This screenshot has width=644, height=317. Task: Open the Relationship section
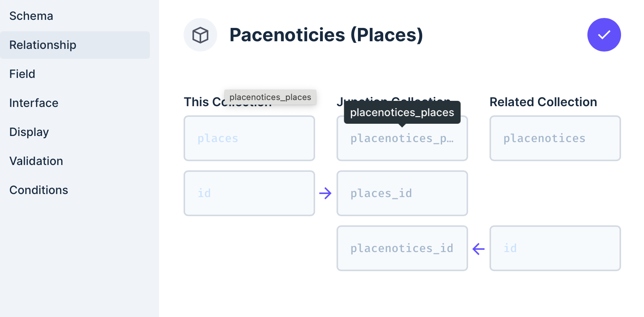point(42,45)
